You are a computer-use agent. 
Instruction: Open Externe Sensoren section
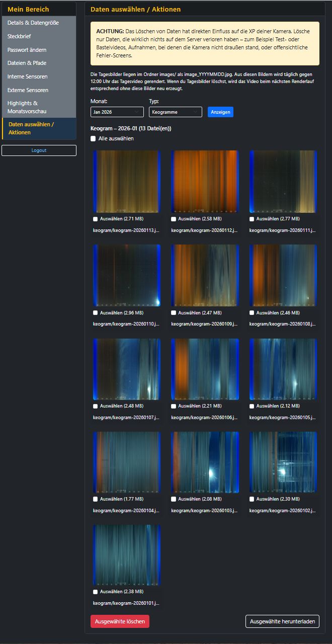tap(39, 90)
